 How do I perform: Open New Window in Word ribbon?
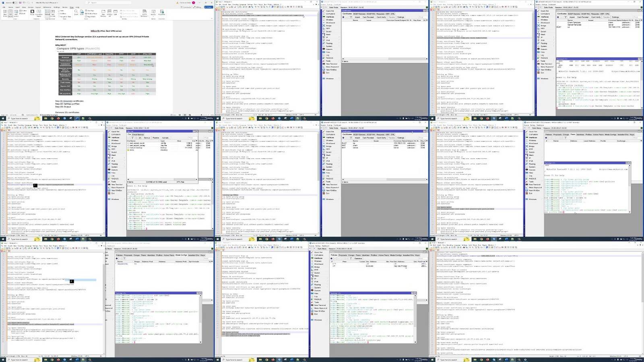point(103,13)
